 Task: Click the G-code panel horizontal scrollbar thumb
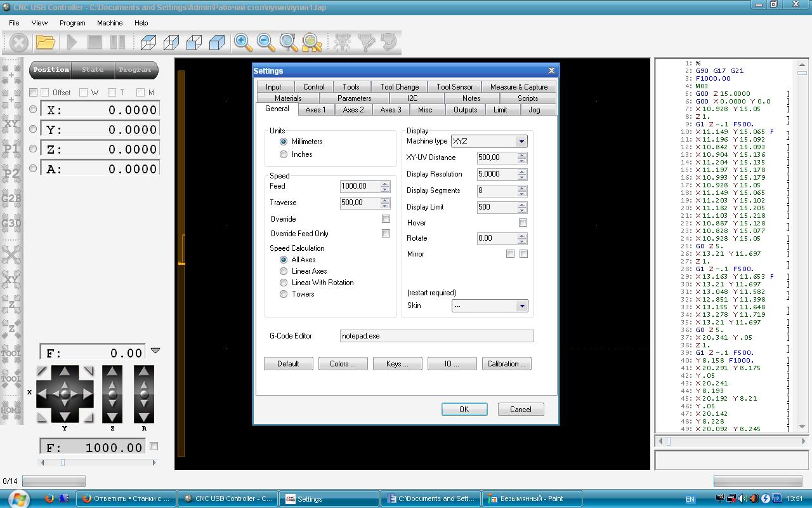tap(669, 441)
